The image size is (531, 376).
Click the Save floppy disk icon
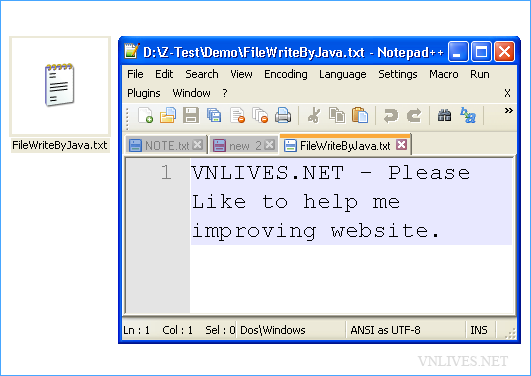pyautogui.click(x=191, y=115)
